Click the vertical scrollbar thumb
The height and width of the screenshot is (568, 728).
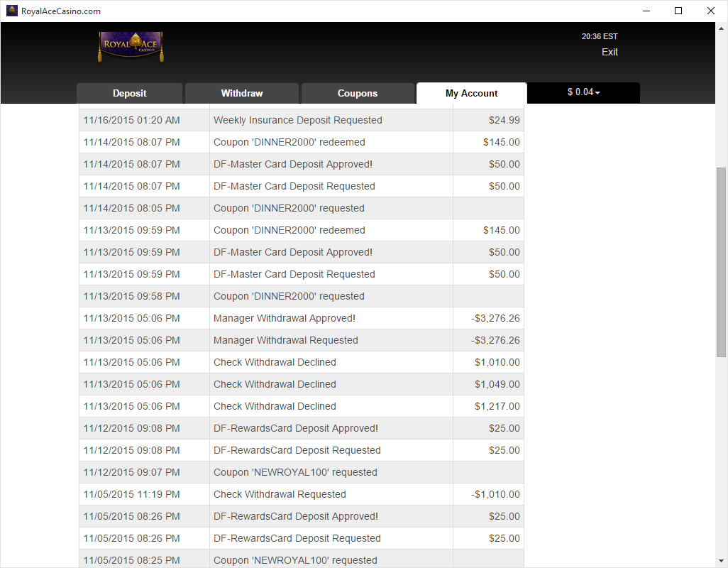pyautogui.click(x=721, y=263)
